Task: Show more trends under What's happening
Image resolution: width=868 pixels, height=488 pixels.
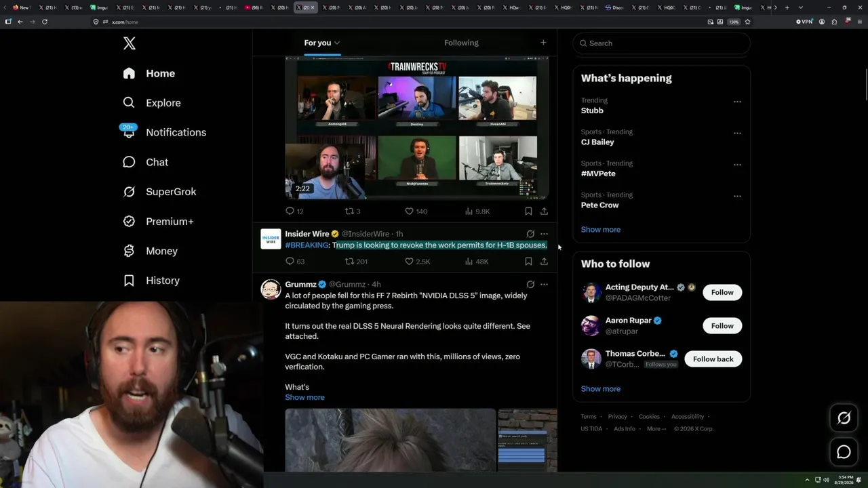Action: click(x=600, y=229)
